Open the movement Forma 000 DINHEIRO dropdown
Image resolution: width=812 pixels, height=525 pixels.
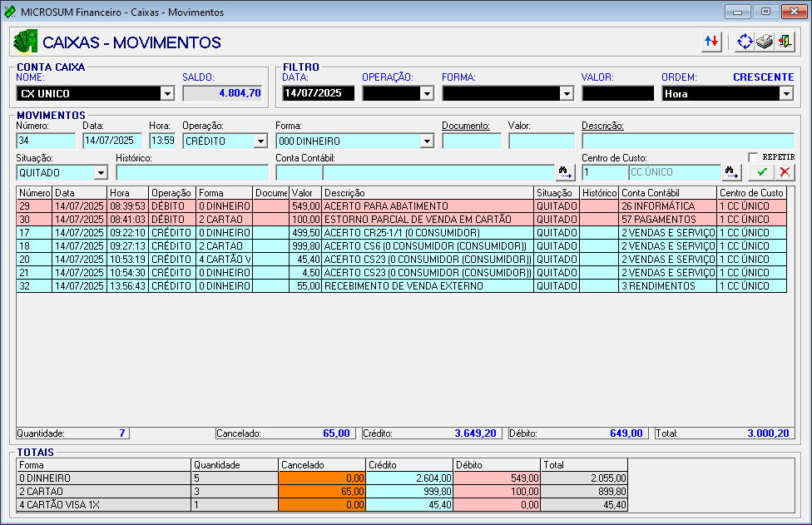pos(427,141)
